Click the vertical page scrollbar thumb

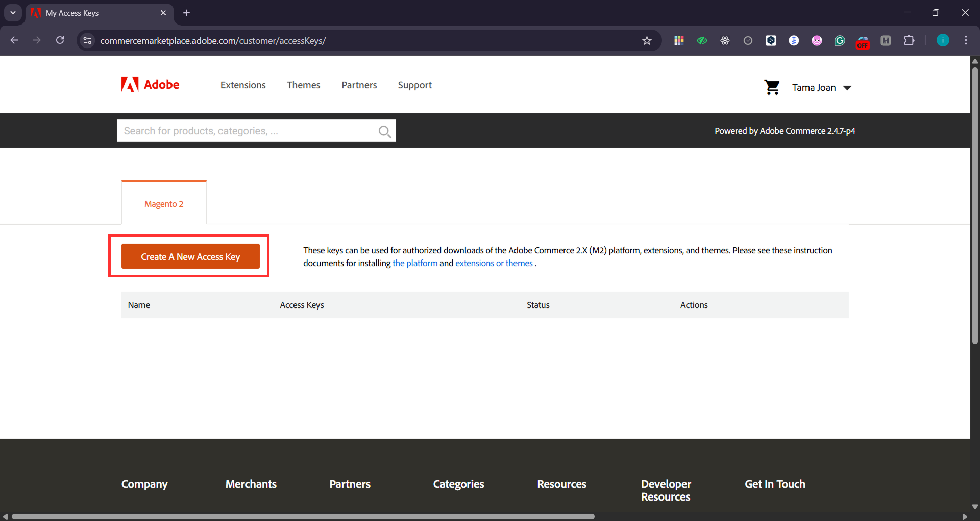tap(975, 205)
